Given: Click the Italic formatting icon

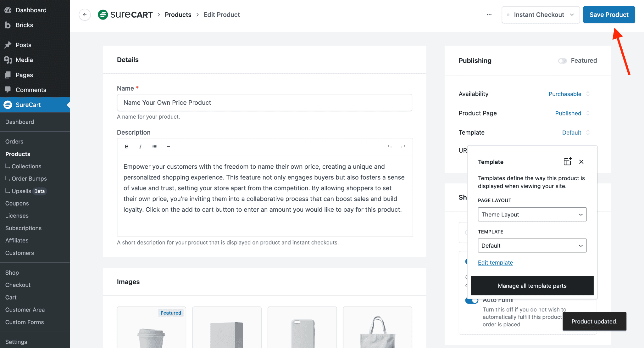Looking at the screenshot, I should click(141, 147).
